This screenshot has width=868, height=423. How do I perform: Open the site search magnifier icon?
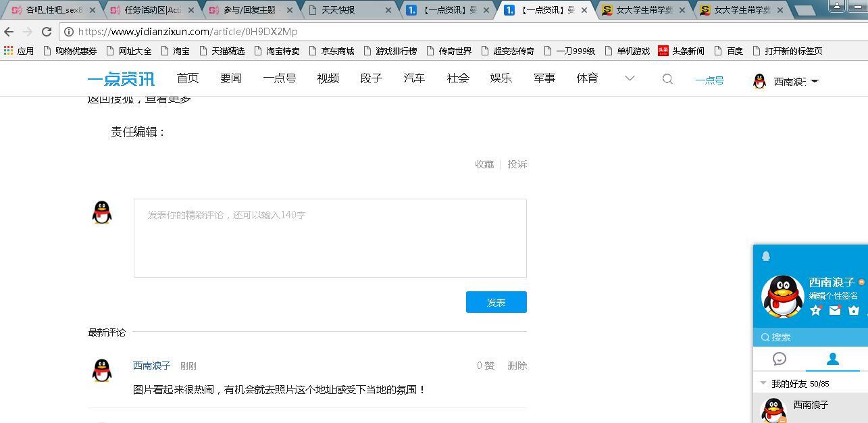pyautogui.click(x=667, y=79)
